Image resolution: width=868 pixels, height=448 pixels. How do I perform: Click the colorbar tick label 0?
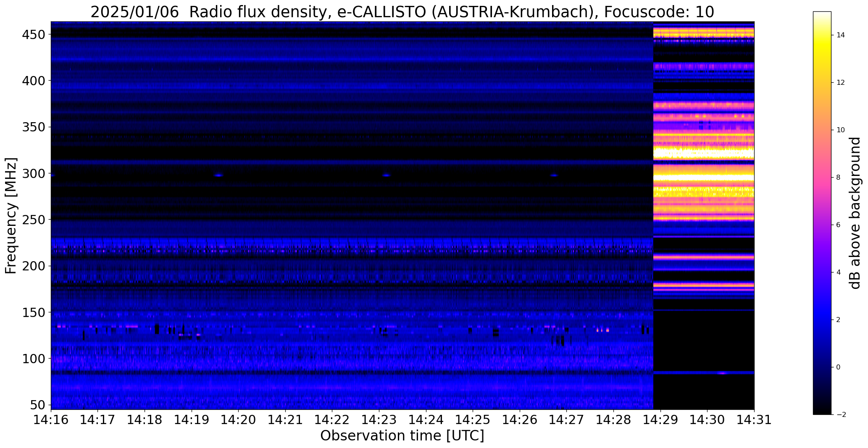point(839,367)
